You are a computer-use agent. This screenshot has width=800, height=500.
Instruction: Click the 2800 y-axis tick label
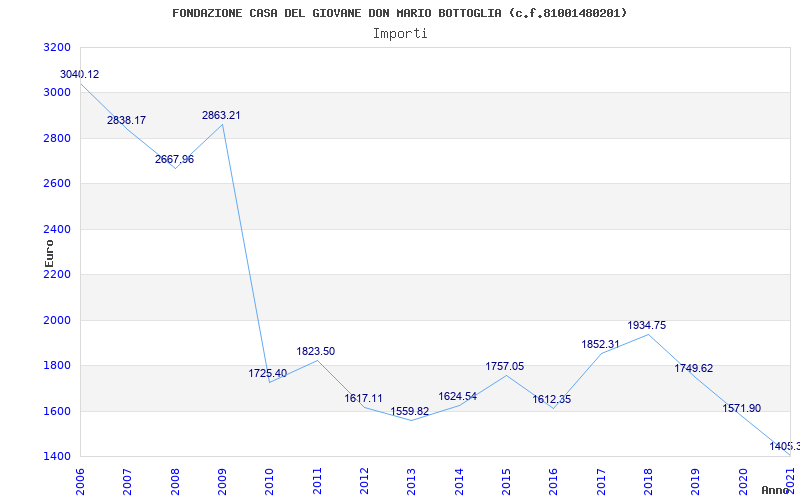[57, 138]
